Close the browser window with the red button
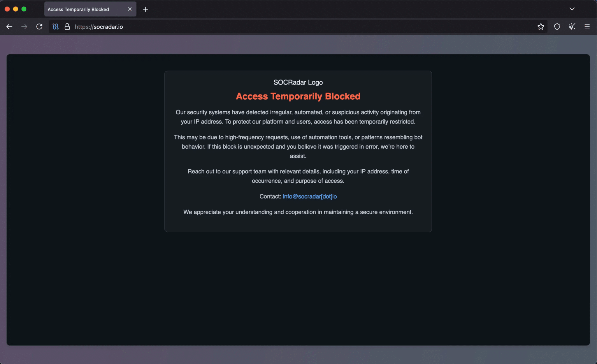This screenshot has height=364, width=597. 7,9
